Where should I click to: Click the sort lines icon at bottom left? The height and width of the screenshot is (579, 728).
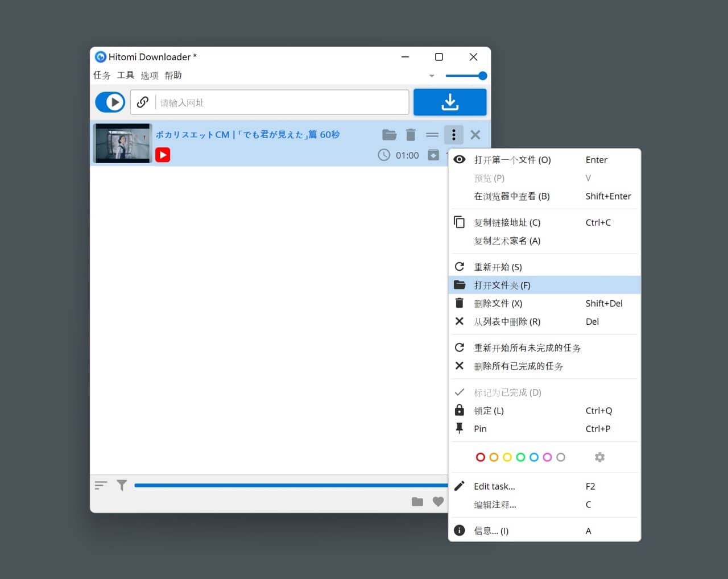101,485
